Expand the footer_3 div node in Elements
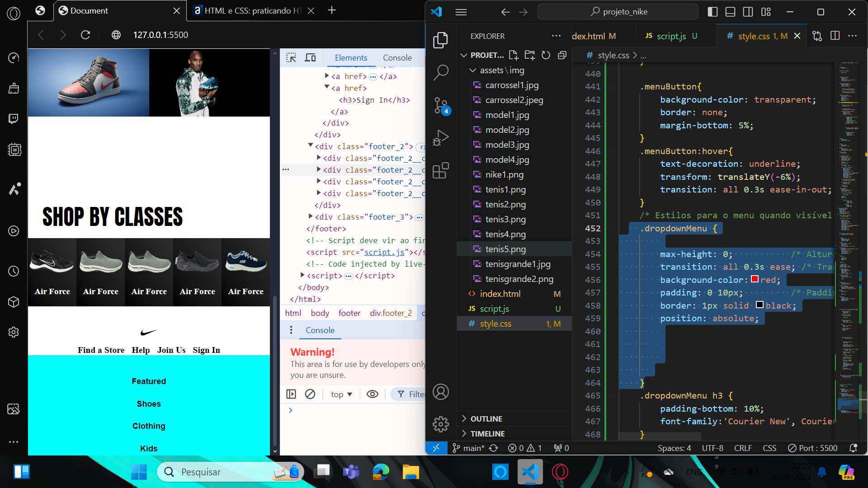Viewport: 868px width, 488px height. [x=310, y=216]
